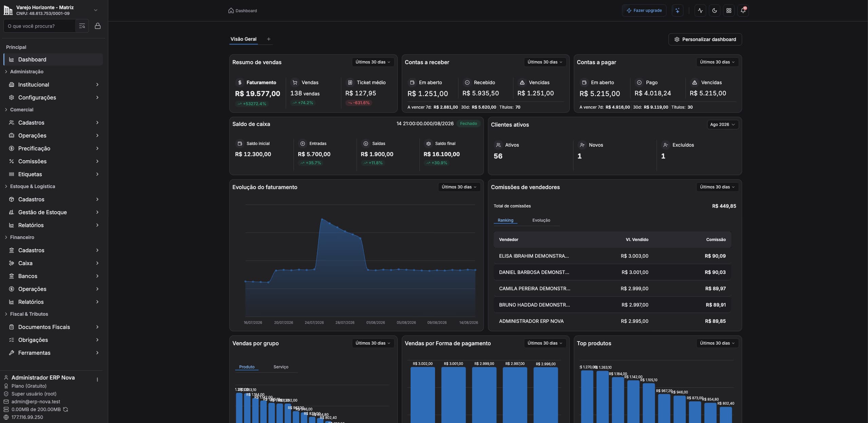This screenshot has width=868, height=423.
Task: Click the Faturamento dollar icon
Action: tap(240, 82)
